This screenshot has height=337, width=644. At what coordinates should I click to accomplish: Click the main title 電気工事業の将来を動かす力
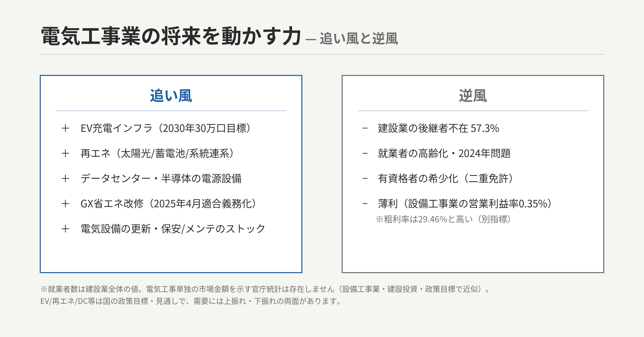[171, 36]
